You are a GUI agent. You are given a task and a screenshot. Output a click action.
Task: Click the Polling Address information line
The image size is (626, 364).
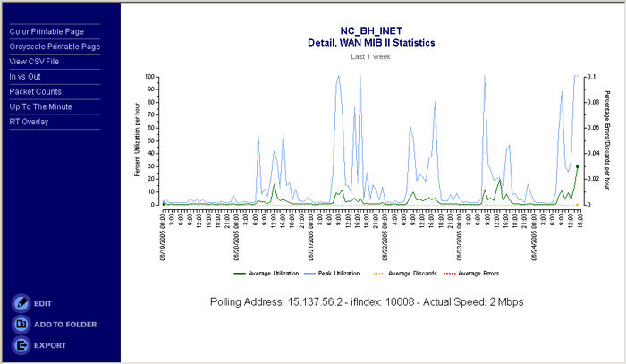[367, 302]
